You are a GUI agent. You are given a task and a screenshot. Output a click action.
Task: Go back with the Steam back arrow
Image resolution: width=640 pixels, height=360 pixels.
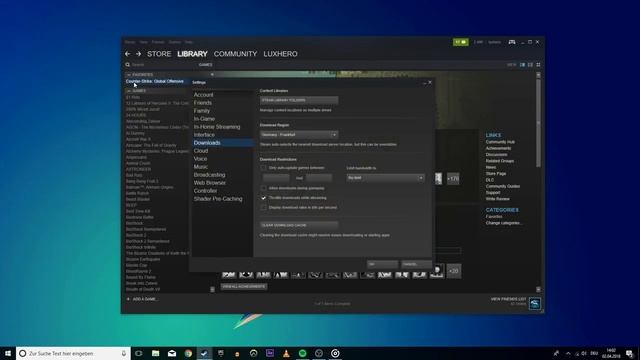[128, 54]
